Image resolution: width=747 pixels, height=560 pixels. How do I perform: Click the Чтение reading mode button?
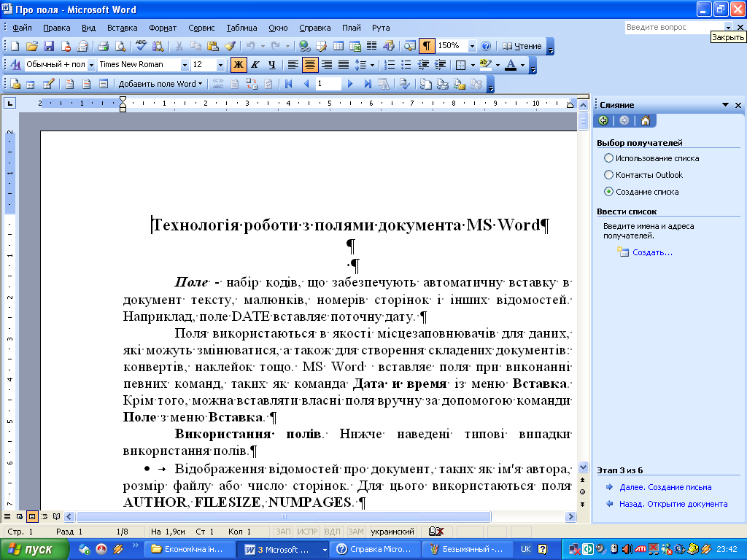[522, 46]
